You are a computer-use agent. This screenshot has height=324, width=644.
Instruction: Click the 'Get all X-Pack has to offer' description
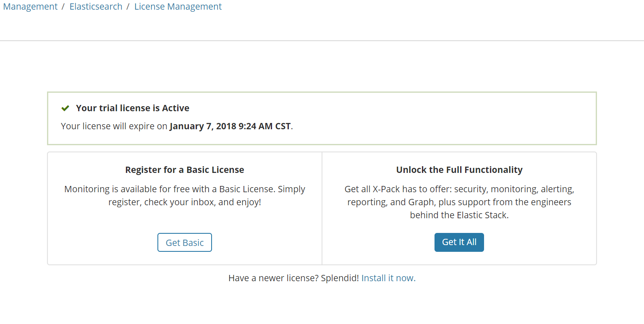click(459, 202)
